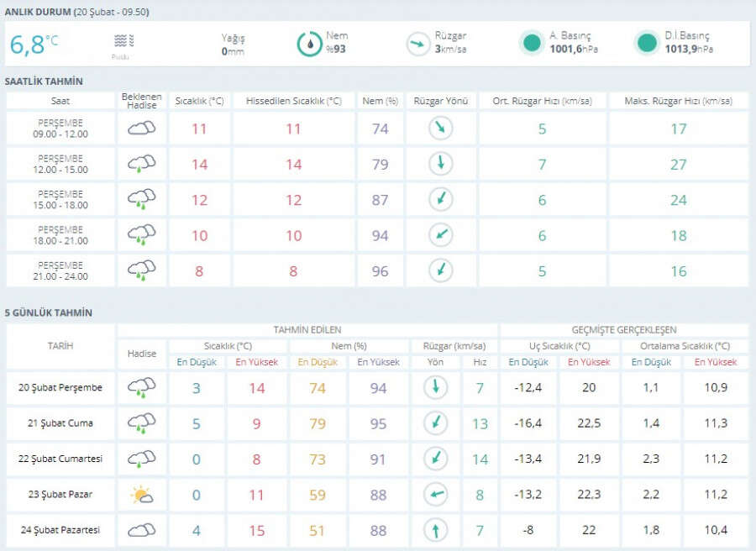Click the wind direction icon beside Rüzgar
The height and width of the screenshot is (551, 756).
pos(417,44)
